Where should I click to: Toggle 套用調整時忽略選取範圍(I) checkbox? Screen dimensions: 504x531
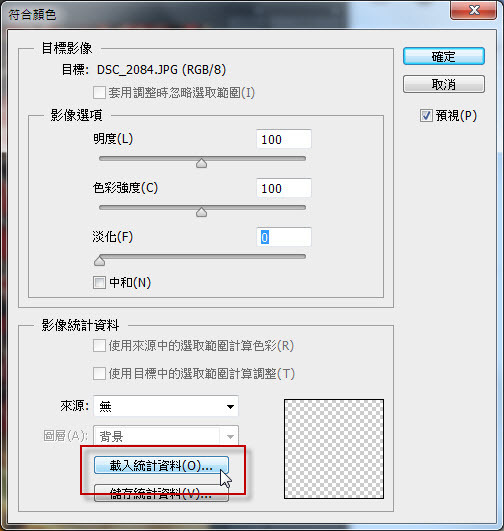(x=99, y=92)
